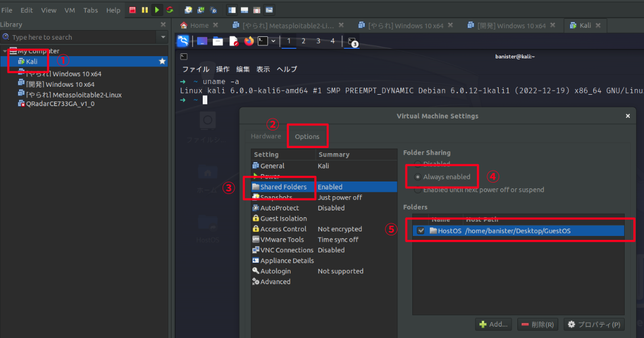Toggle the library sidebar view icon
This screenshot has height=338, width=644.
coord(232,10)
